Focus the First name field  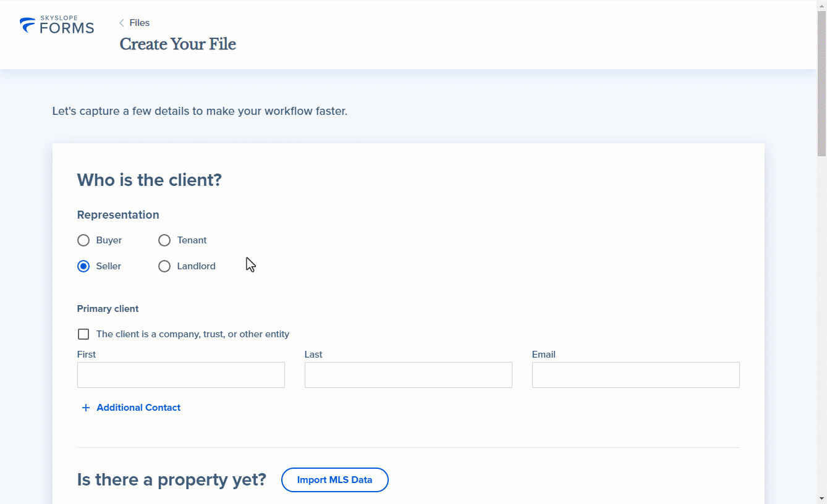click(x=181, y=375)
